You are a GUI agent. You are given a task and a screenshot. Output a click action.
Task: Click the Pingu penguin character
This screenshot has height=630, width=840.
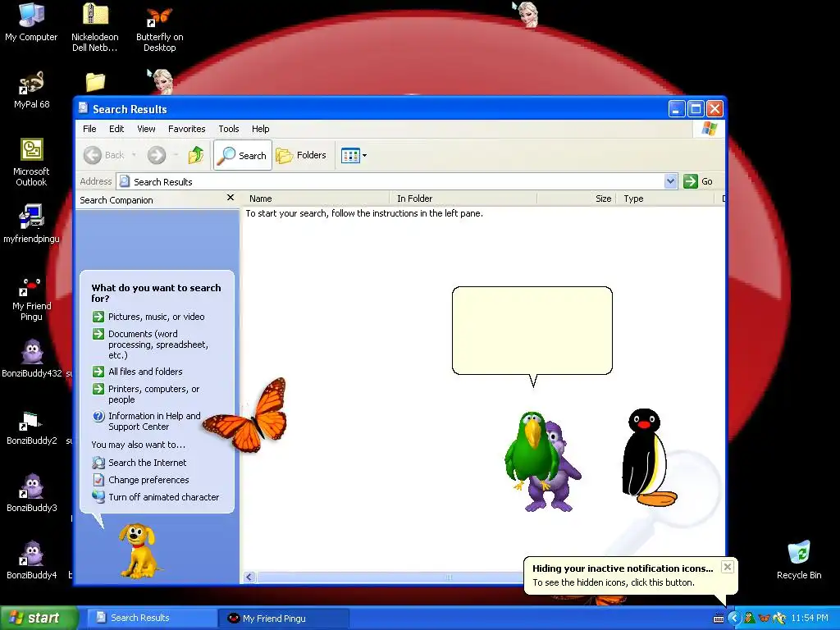(x=648, y=458)
